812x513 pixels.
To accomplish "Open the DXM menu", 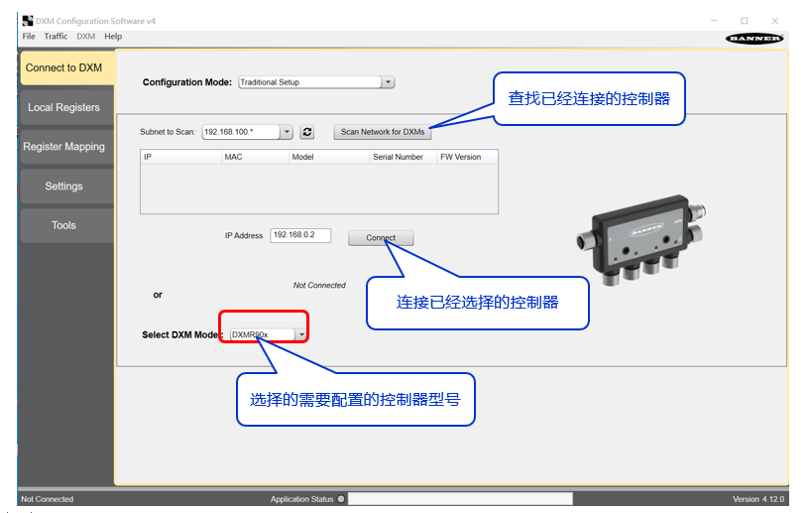I will [x=86, y=37].
